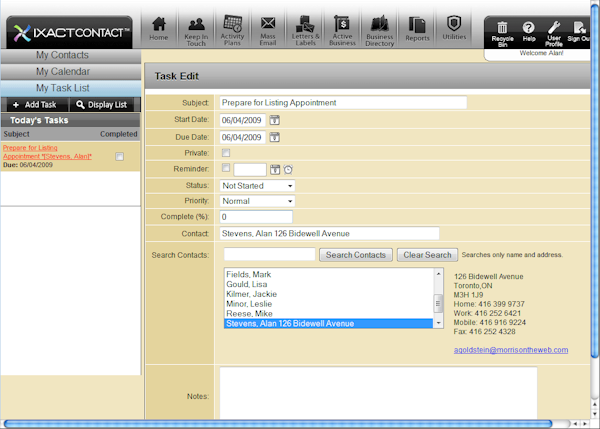Click the Subject input field

click(343, 103)
